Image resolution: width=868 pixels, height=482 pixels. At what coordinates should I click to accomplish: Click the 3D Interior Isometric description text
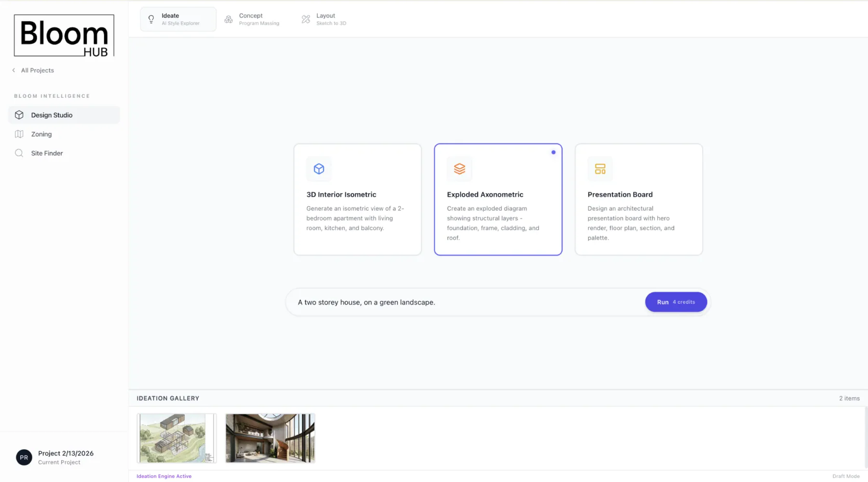[x=355, y=218]
